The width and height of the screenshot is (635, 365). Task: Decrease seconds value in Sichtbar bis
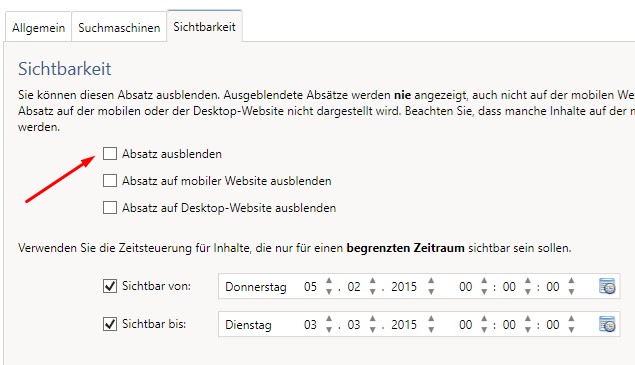[571, 329]
